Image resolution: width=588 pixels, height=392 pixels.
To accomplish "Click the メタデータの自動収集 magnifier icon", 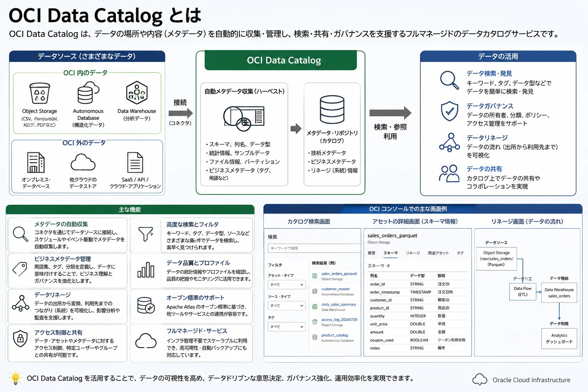I will pyautogui.click(x=20, y=234).
